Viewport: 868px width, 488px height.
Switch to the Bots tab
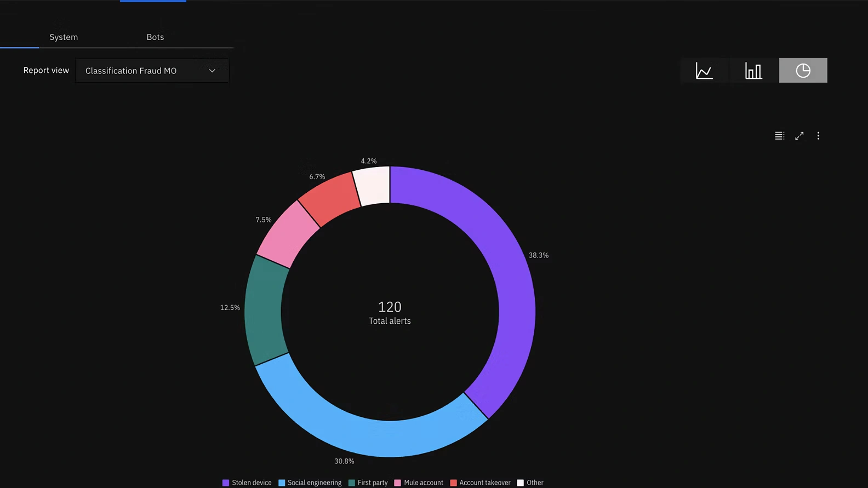tap(155, 37)
